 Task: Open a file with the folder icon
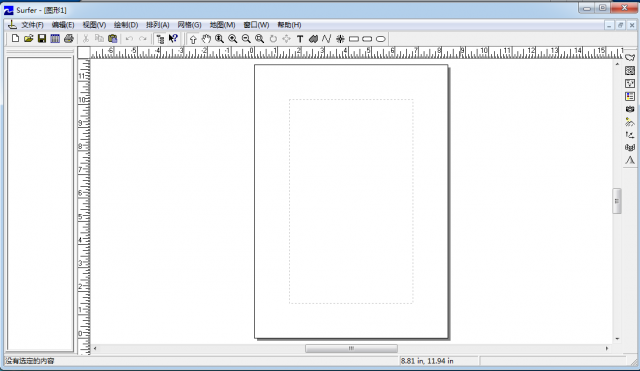tap(29, 39)
